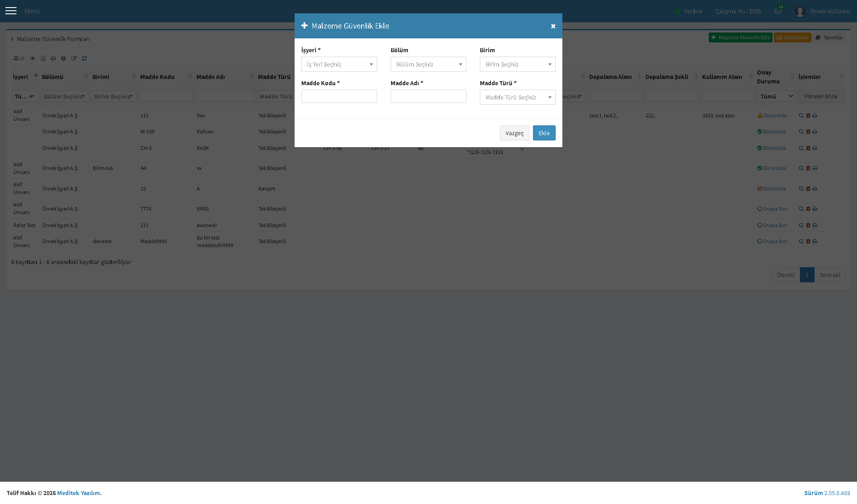The height and width of the screenshot is (504, 857).
Task: Go to the Önceki page
Action: click(x=785, y=275)
